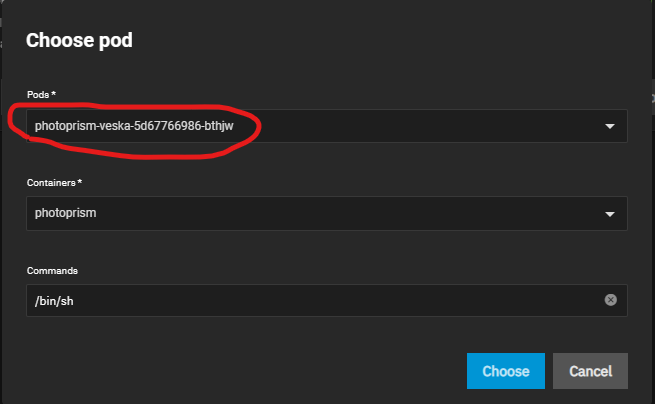Click the red hand-drawn circle annotation

[x=135, y=130]
